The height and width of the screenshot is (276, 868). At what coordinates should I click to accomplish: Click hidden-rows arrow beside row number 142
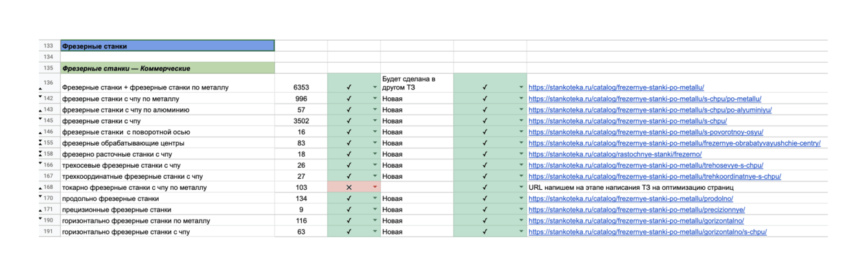pyautogui.click(x=40, y=97)
